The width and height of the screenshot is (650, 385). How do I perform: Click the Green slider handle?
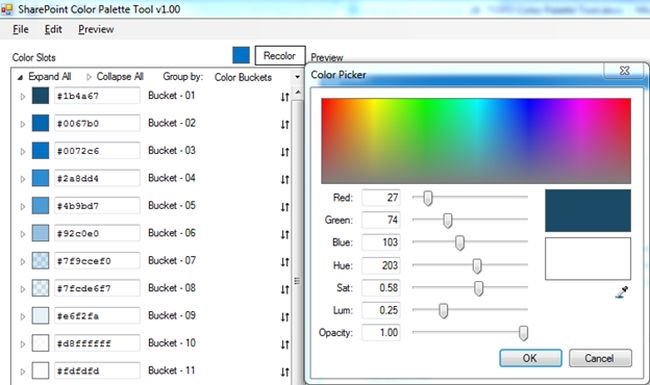447,220
